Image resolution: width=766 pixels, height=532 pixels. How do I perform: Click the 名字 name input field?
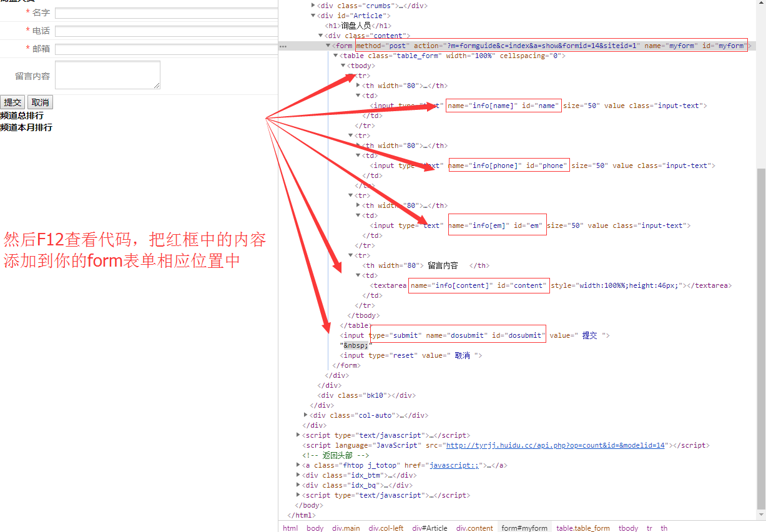pos(166,13)
